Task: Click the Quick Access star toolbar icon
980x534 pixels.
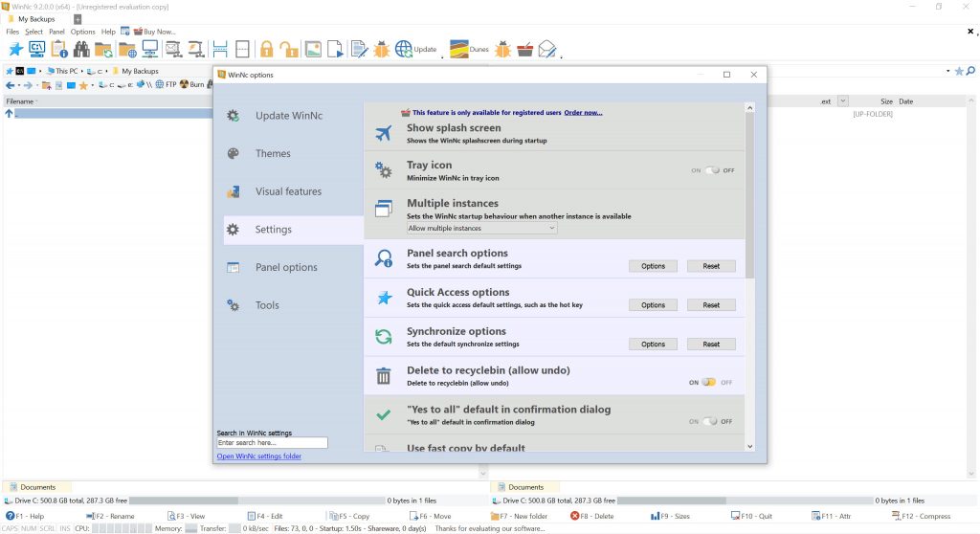Action: coord(15,49)
